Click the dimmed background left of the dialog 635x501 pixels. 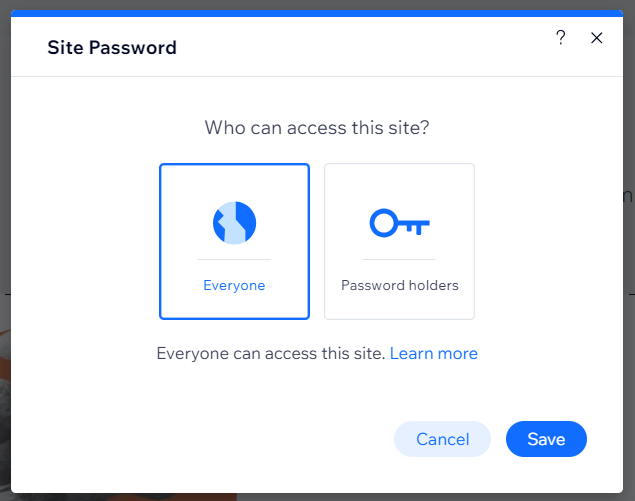tap(5, 250)
